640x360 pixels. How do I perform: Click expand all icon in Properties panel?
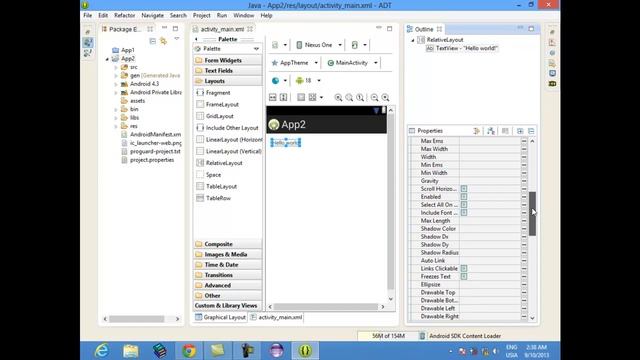point(520,131)
